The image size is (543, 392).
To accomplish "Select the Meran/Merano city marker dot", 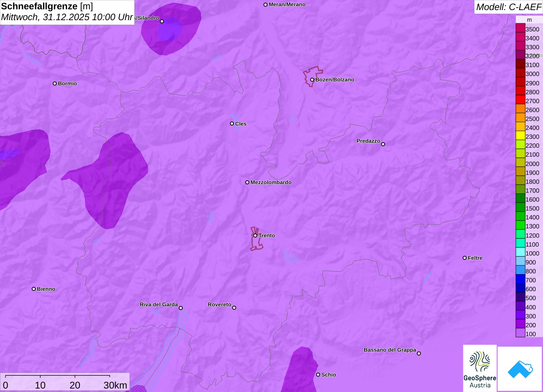I will tap(266, 5).
